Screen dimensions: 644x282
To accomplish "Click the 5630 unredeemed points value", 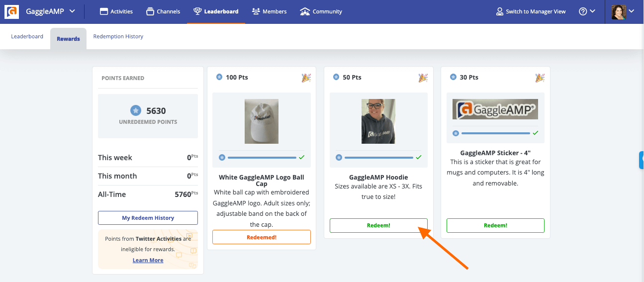I will pyautogui.click(x=156, y=111).
